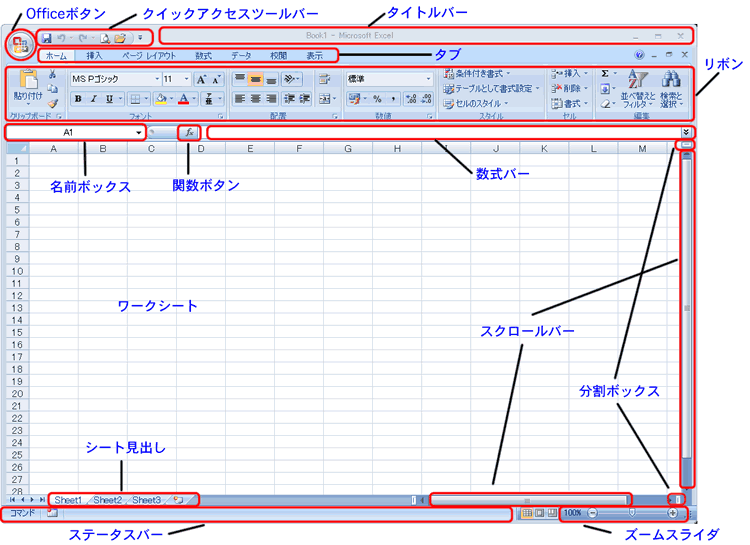Viewport: 750px width, 545px height.
Task: Open the 標準 number format dropdown
Action: pyautogui.click(x=428, y=79)
